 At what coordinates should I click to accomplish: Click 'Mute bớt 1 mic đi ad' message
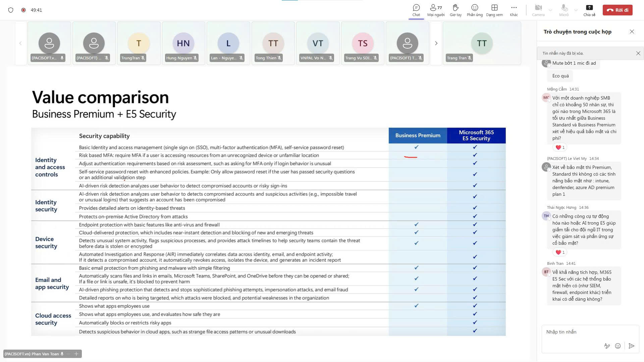coord(574,63)
